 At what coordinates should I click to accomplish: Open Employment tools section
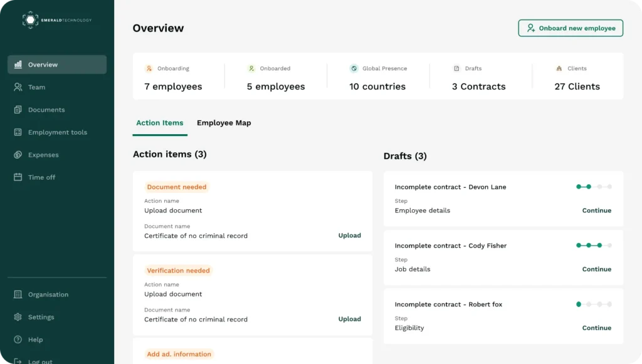pos(57,132)
